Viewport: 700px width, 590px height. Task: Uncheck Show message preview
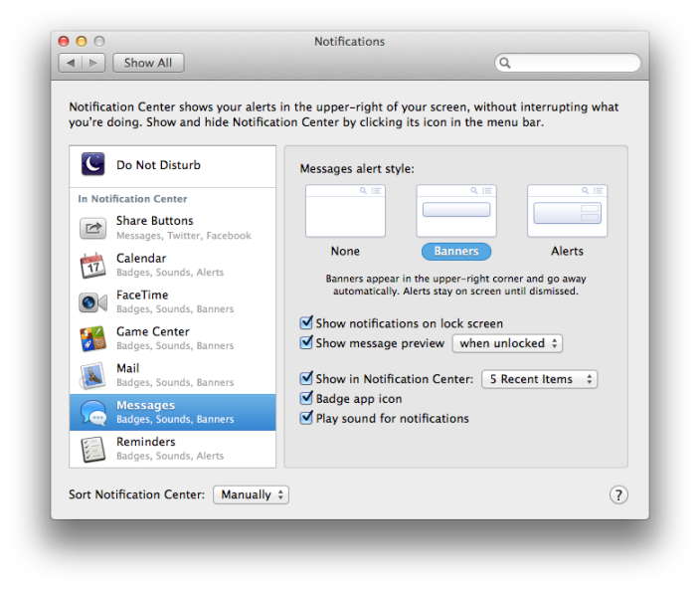[x=306, y=343]
